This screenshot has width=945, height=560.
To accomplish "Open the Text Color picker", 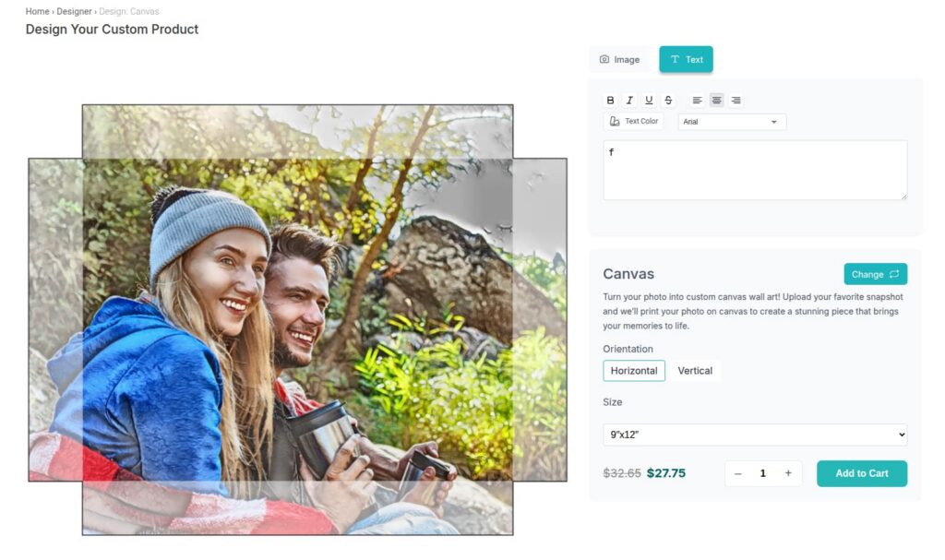I will (633, 121).
